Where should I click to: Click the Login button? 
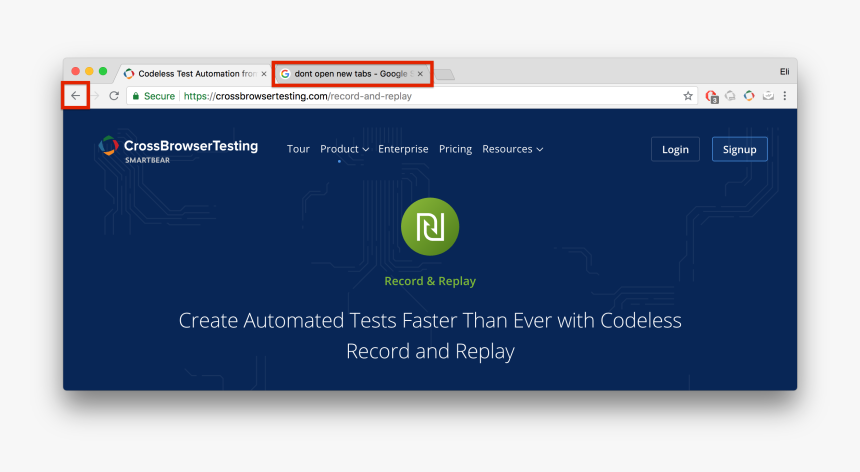675,149
